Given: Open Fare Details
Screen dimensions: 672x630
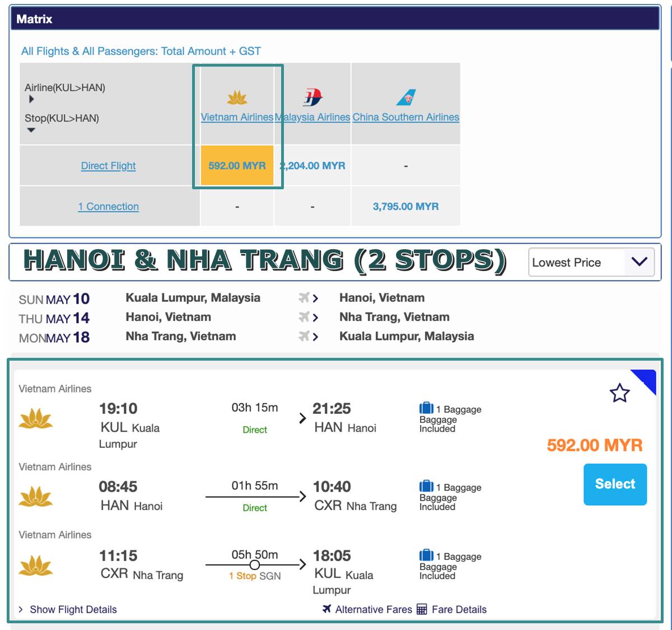Looking at the screenshot, I should point(459,609).
